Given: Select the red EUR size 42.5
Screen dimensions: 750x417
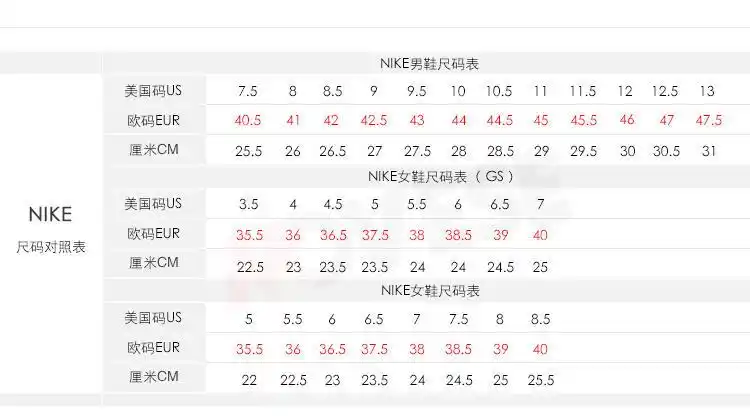Looking at the screenshot, I should 373,120.
